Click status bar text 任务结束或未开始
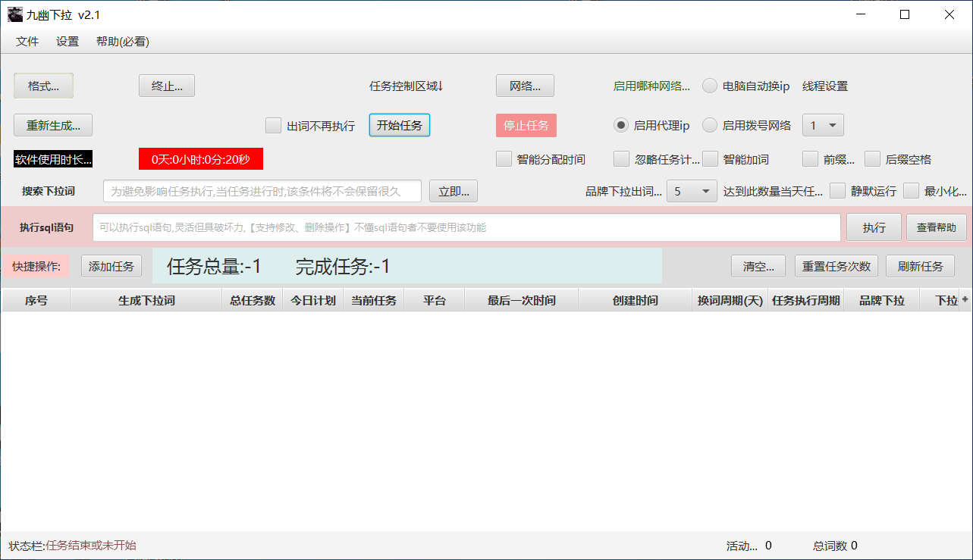This screenshot has width=973, height=560. (x=90, y=545)
